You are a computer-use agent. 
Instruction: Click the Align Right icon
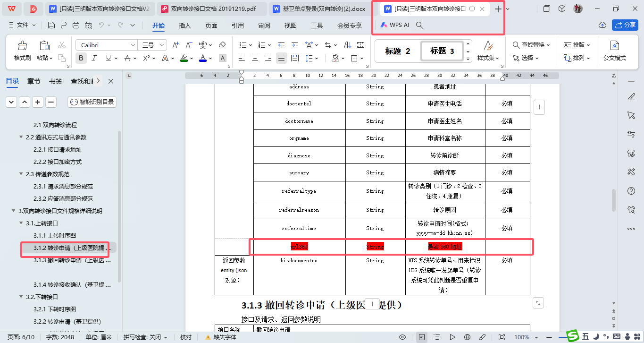tap(268, 58)
